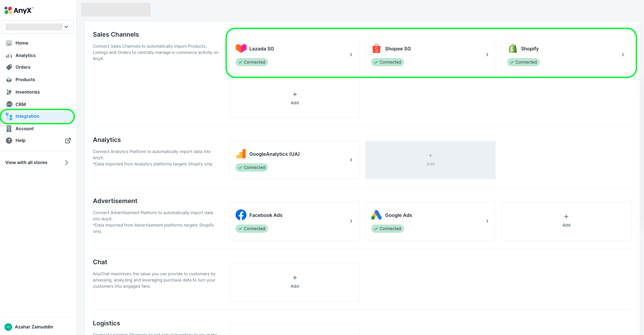This screenshot has width=644, height=335.
Task: Click Connected badge under Facebook Ads
Action: pyautogui.click(x=252, y=229)
